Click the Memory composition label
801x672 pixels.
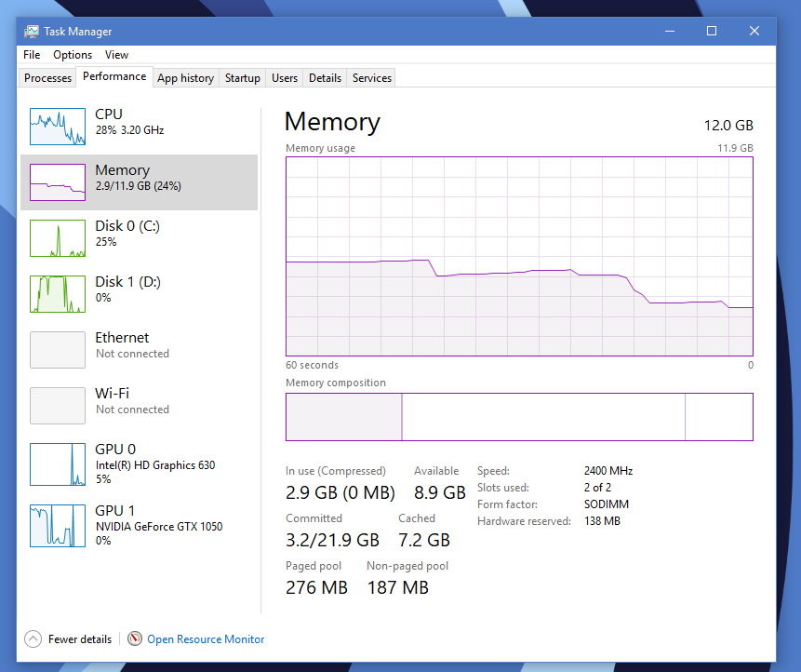pyautogui.click(x=336, y=383)
